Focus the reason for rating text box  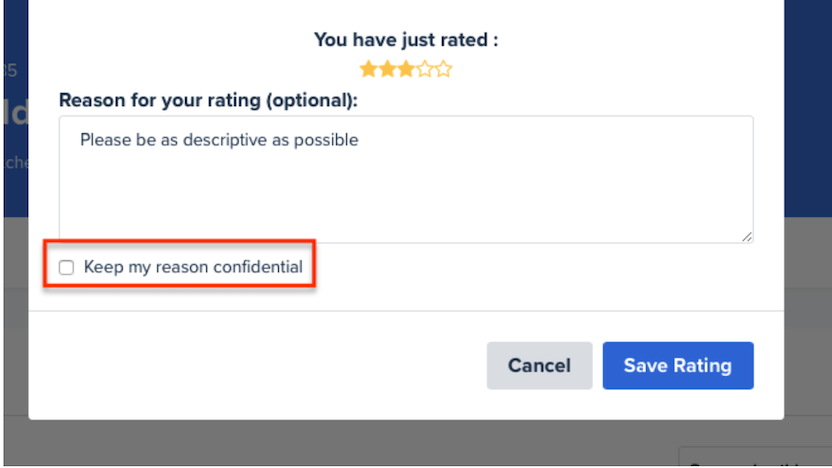point(405,180)
